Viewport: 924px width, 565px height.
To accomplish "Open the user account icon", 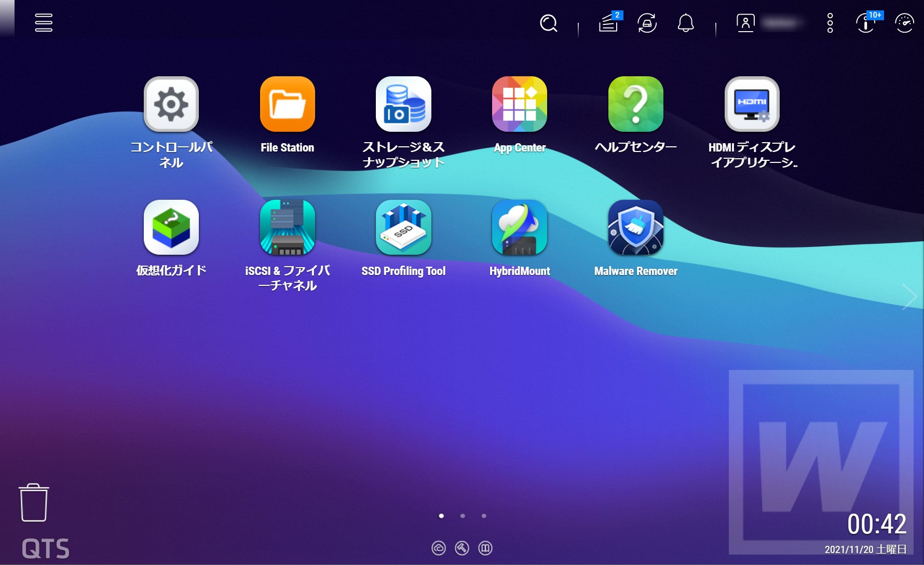I will click(x=745, y=23).
